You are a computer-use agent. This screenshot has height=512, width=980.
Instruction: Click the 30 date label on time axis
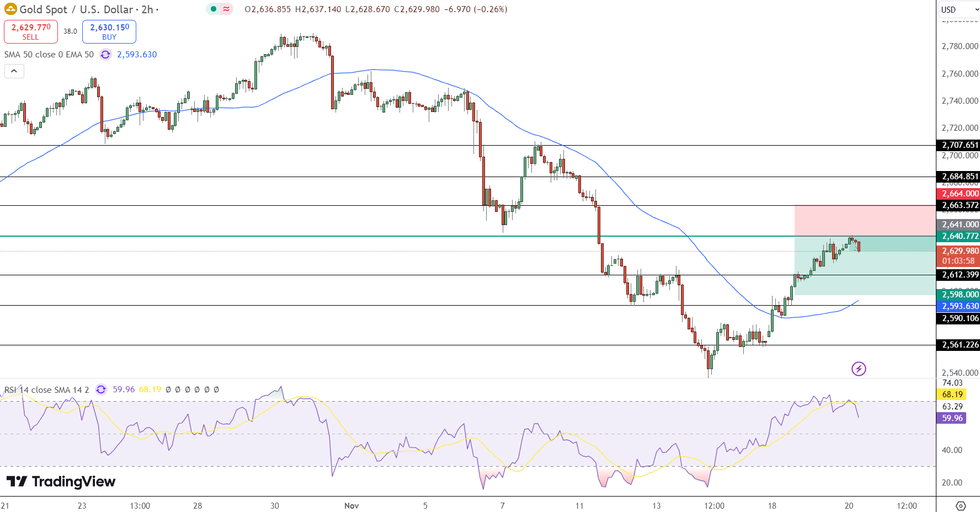[x=275, y=506]
